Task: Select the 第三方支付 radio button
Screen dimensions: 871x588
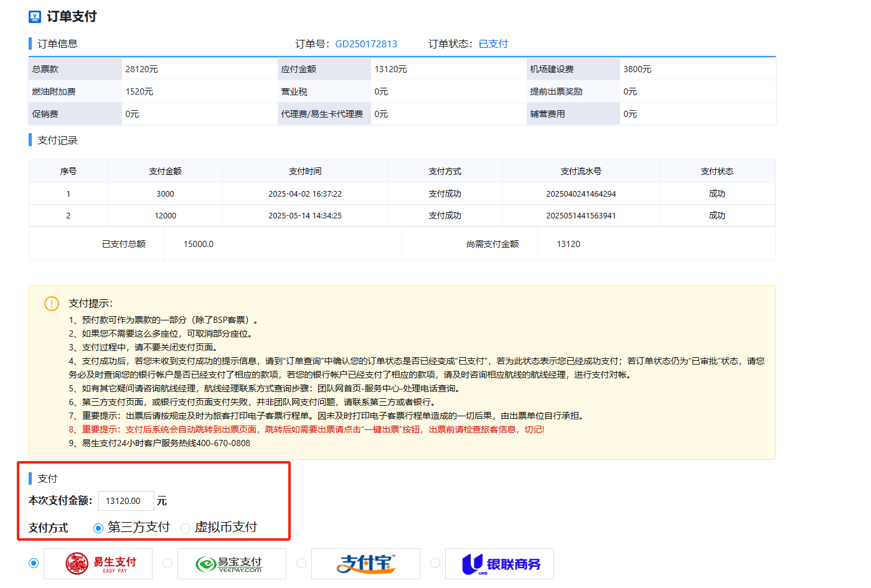Action: coord(98,528)
